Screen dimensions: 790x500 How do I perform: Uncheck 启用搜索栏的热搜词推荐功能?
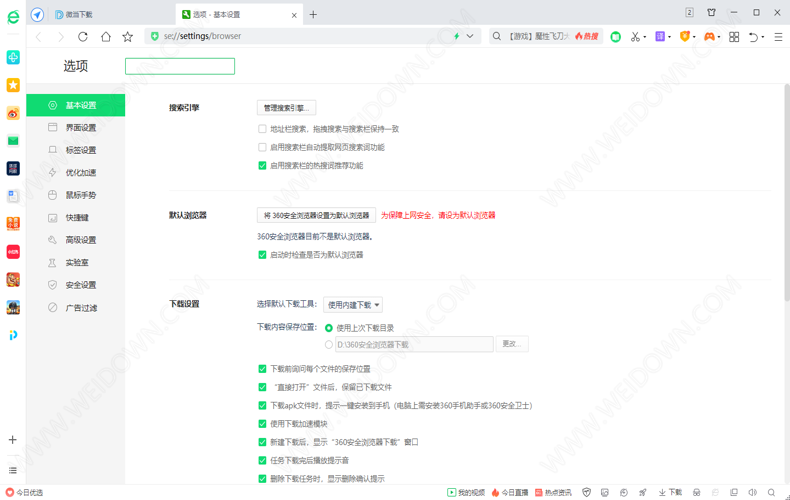tap(262, 165)
